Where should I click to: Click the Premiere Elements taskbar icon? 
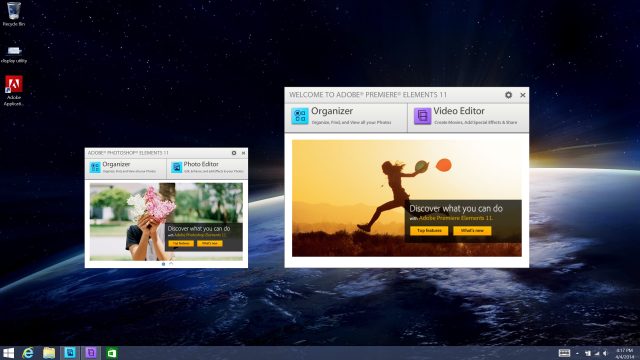coord(91,353)
